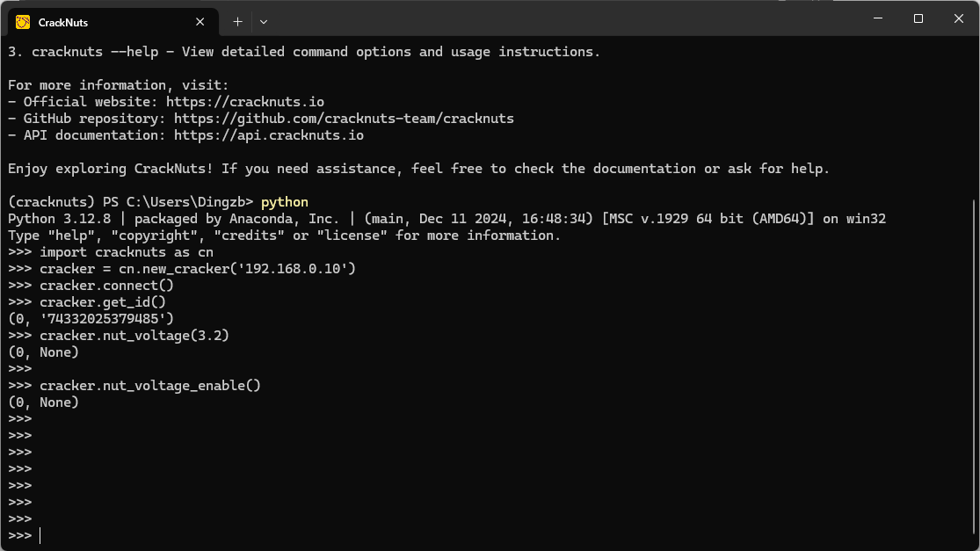The image size is (980, 551).
Task: Click the CrackNuts tab icon
Action: click(x=23, y=22)
